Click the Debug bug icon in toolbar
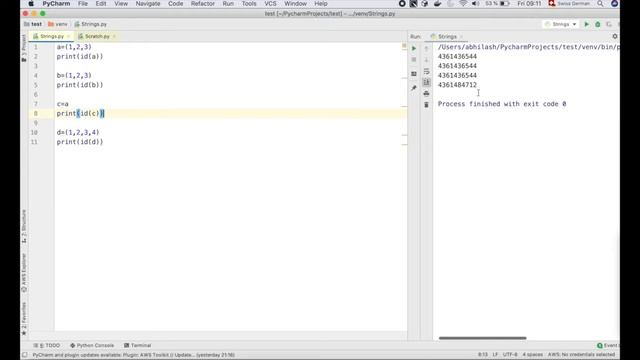This screenshot has height=360, width=640. [x=598, y=24]
